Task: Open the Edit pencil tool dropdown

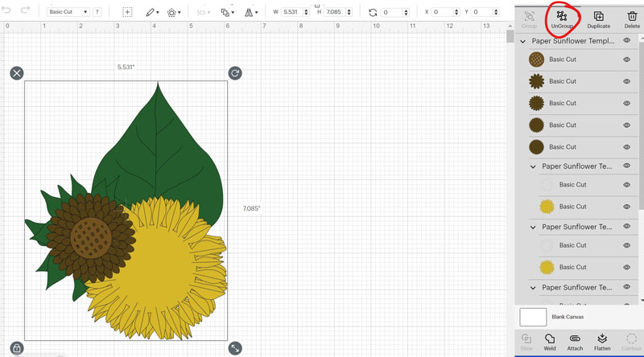Action: tap(152, 12)
